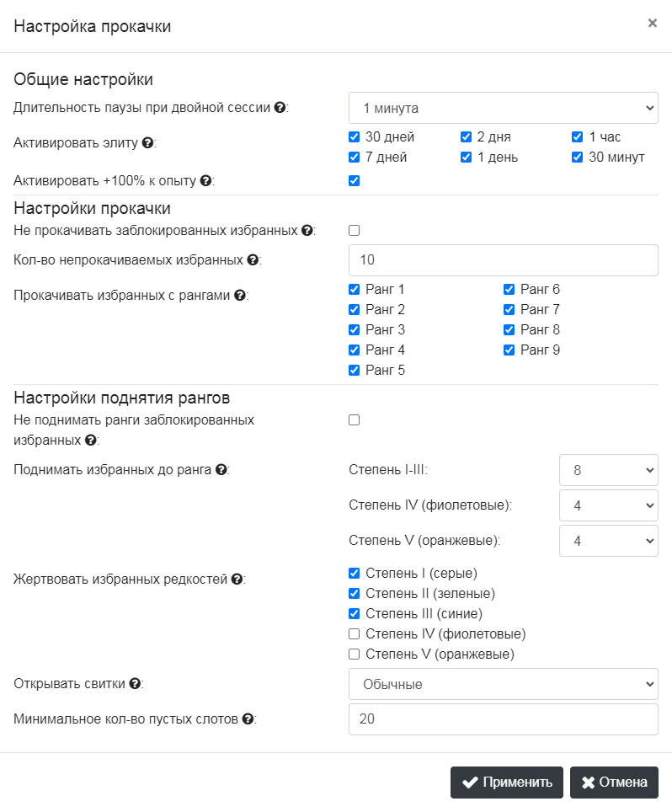Open Степень V (оранжевые) rank dropdown
Screen dimensions: 672x812
point(609,541)
